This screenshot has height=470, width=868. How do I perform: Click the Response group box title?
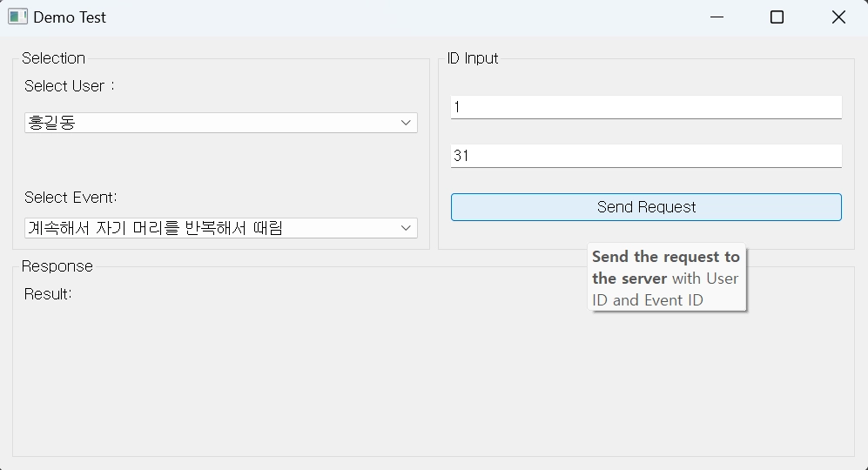[x=57, y=266]
